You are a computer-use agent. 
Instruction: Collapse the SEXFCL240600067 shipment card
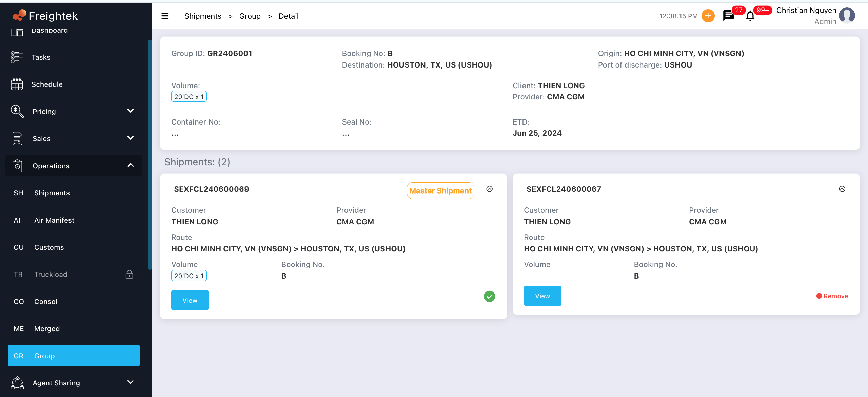click(x=842, y=189)
